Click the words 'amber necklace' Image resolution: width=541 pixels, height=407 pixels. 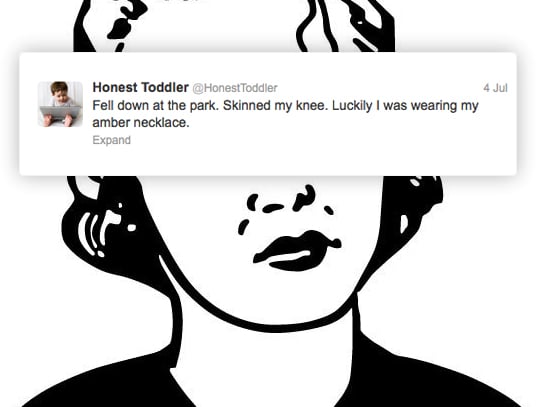coord(141,123)
